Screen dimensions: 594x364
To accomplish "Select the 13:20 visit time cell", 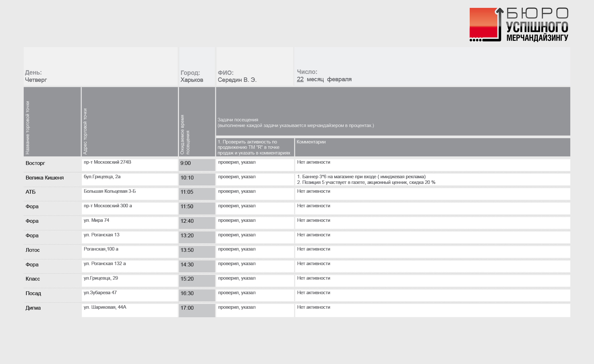I will click(x=197, y=238).
